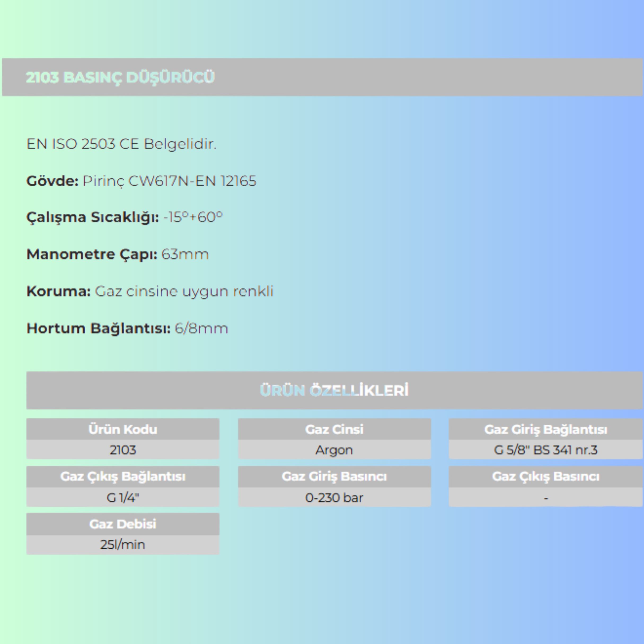Screen dimensions: 644x644
Task: Click the EN ISO 2503 CE Belgelidir text
Action: [121, 144]
